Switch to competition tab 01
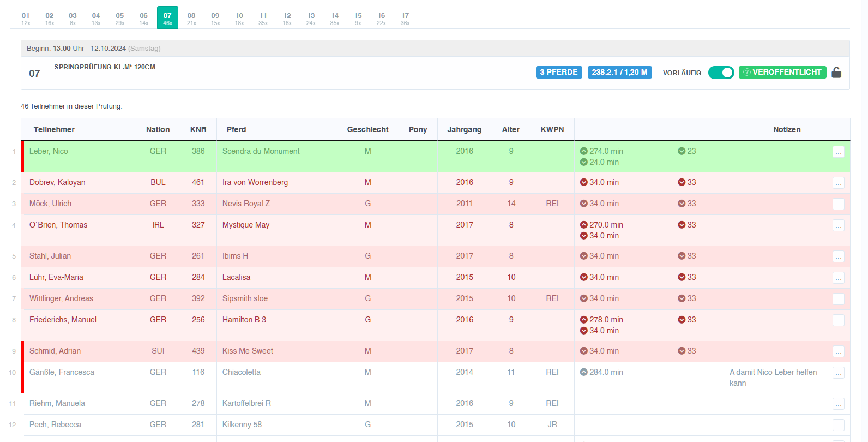This screenshot has width=868, height=442. tap(26, 19)
